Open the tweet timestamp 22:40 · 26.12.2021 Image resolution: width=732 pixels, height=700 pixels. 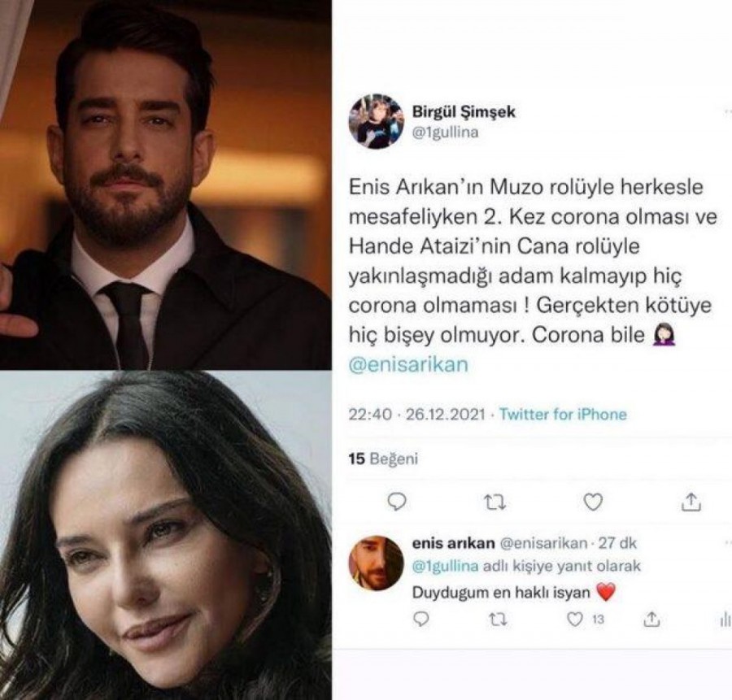417,415
